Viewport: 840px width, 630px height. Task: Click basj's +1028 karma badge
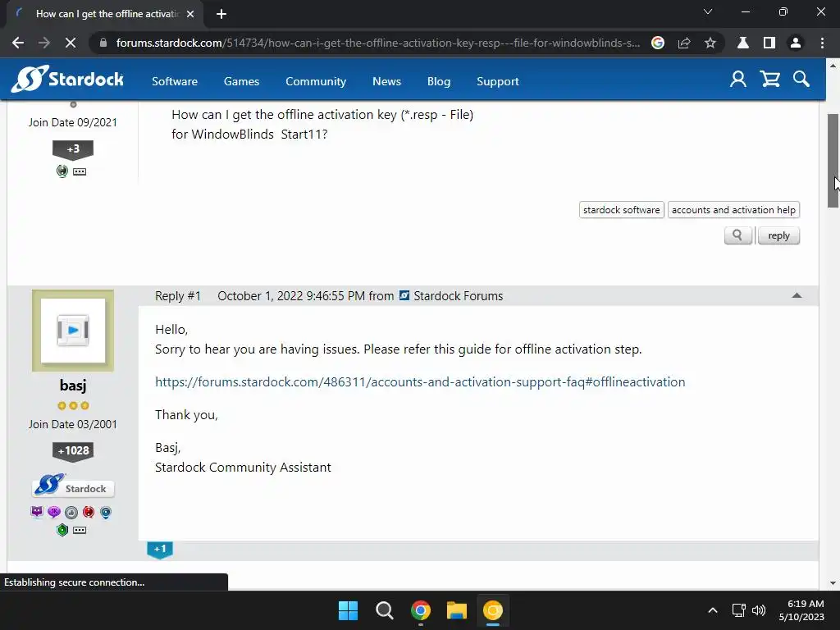click(x=73, y=451)
